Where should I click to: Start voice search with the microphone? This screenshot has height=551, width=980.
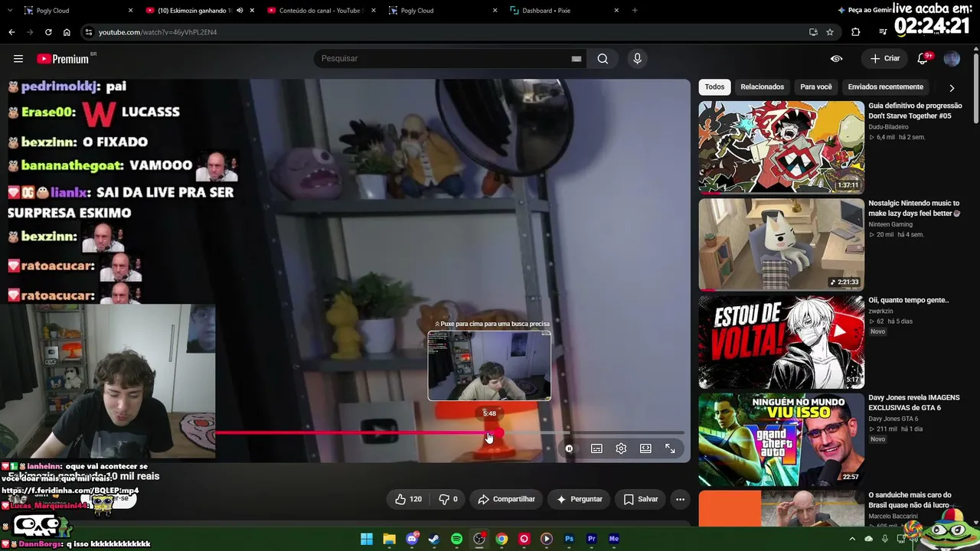click(x=637, y=59)
